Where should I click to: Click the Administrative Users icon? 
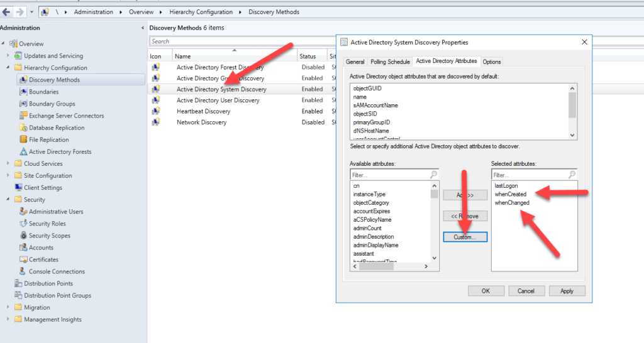23,211
